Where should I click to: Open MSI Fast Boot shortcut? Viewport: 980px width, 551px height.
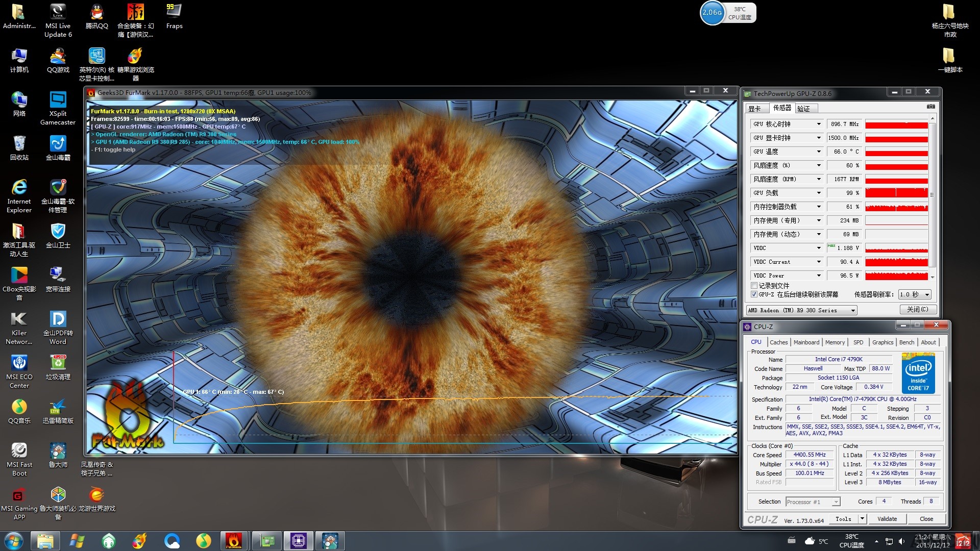pyautogui.click(x=19, y=459)
